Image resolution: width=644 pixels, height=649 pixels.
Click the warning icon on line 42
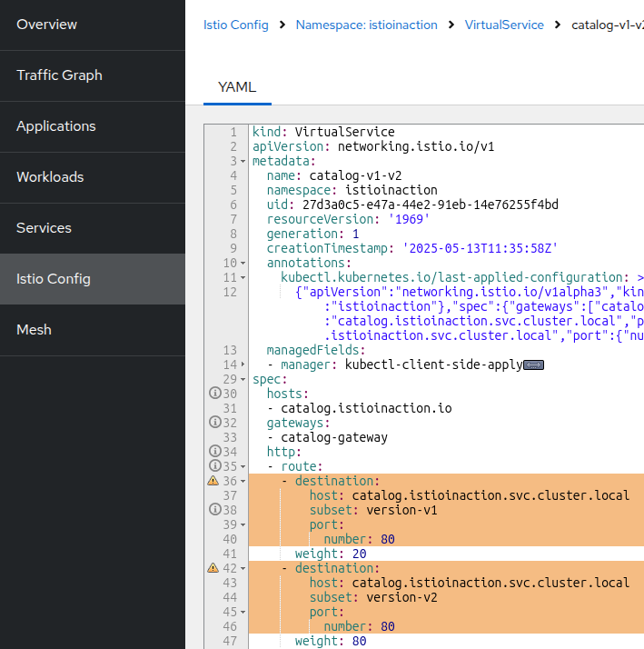(x=213, y=568)
